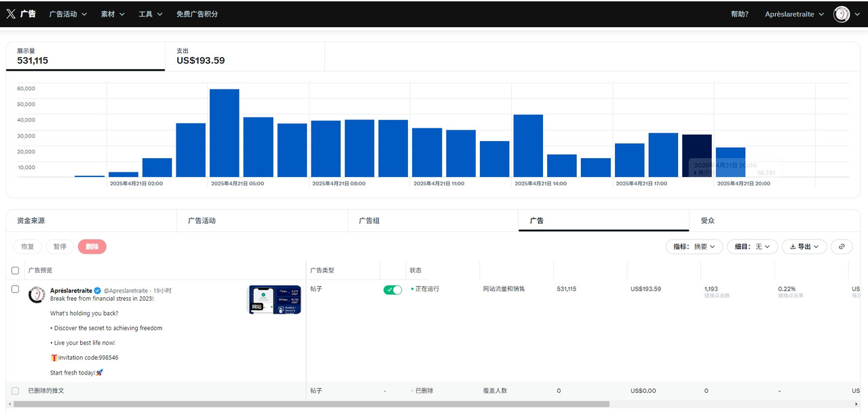Select the 支出 metric card above the chart
The height and width of the screenshot is (414, 868).
coord(245,56)
